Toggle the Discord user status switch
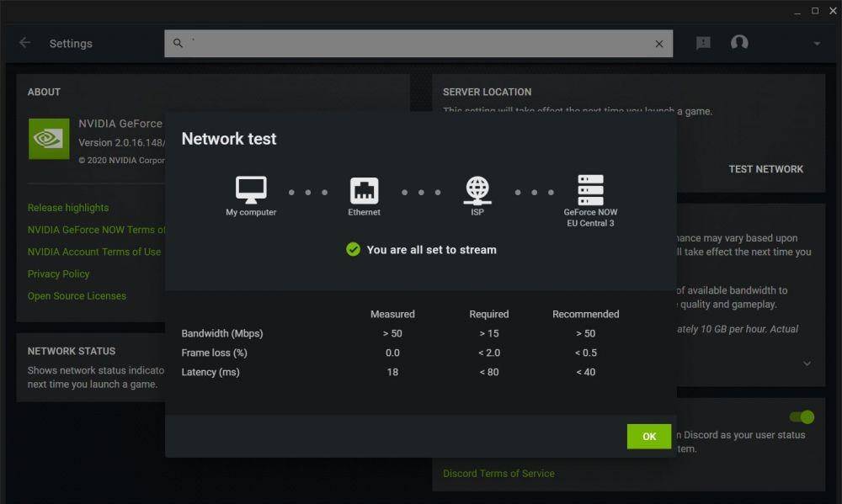 tap(802, 417)
